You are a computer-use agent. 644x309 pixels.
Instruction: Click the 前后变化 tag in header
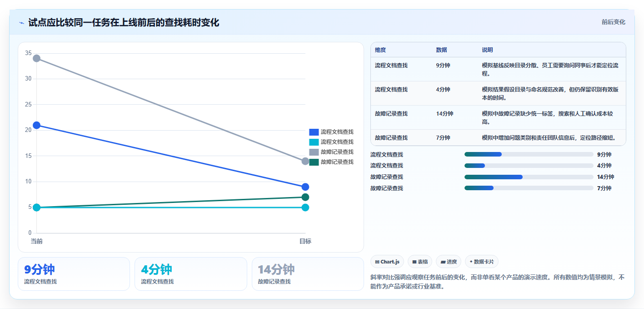click(x=613, y=22)
